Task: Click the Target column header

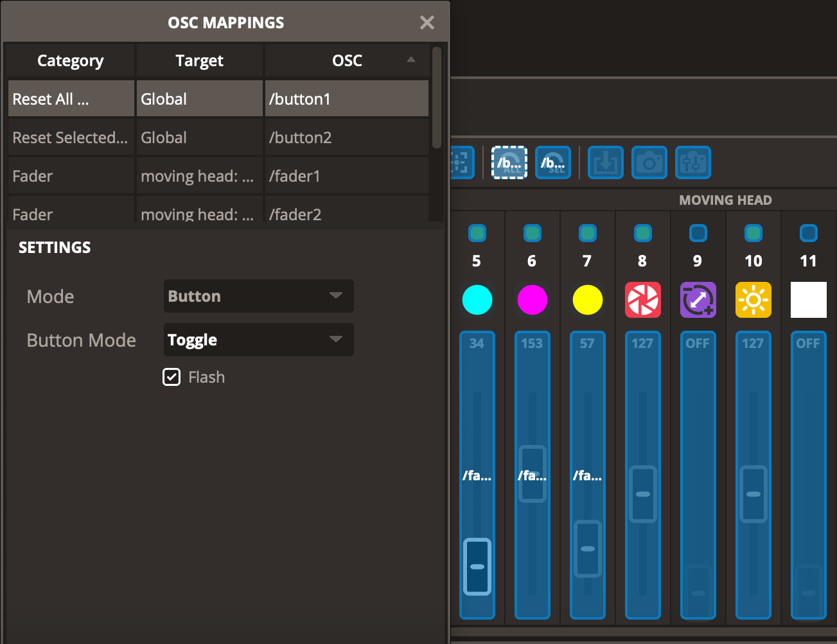Action: point(199,60)
